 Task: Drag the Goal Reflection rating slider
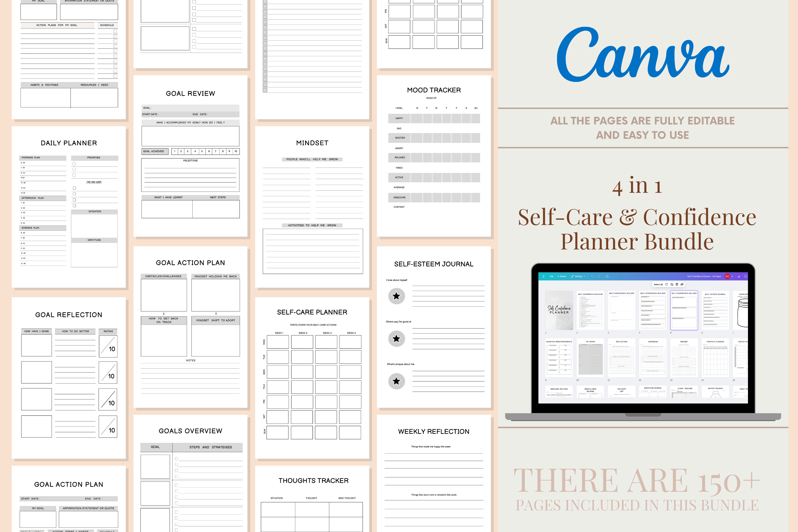104,347
